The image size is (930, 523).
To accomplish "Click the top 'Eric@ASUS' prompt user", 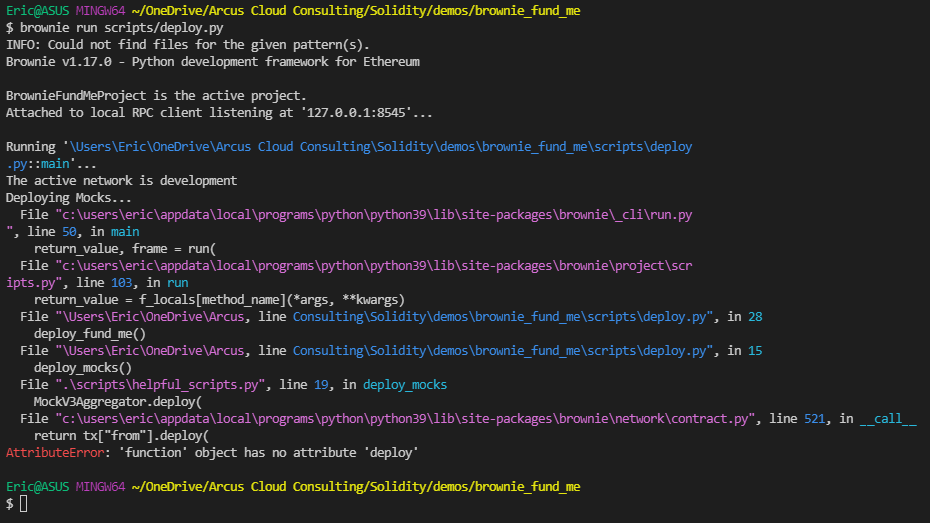I will click(x=37, y=11).
